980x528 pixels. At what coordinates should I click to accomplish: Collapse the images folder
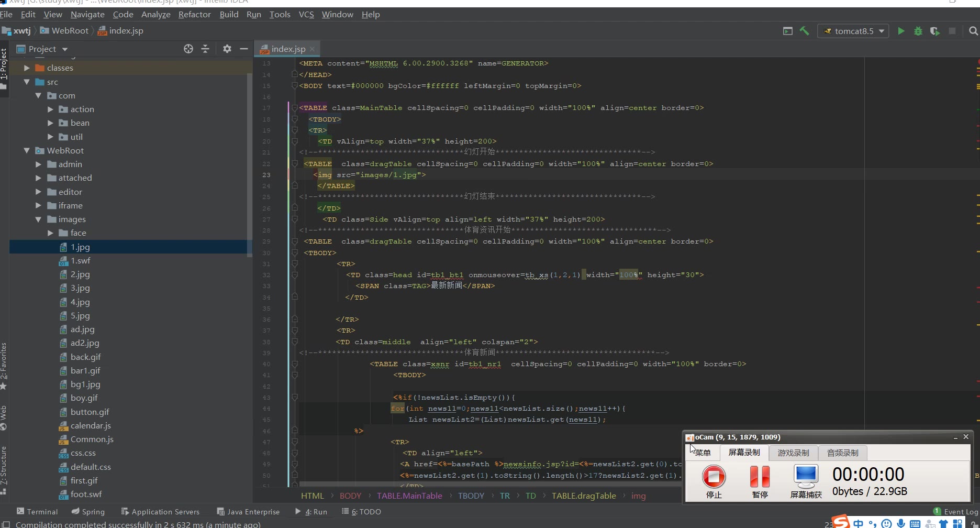[x=38, y=219]
